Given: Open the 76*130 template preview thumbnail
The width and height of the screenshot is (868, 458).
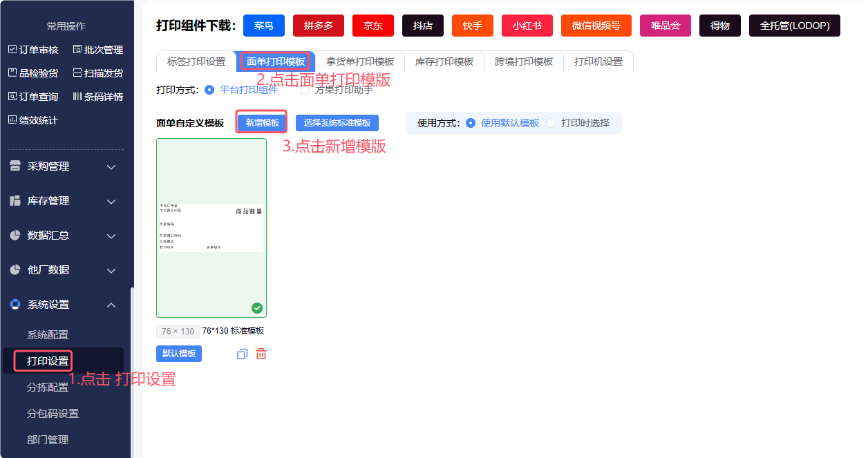Looking at the screenshot, I should tap(211, 228).
